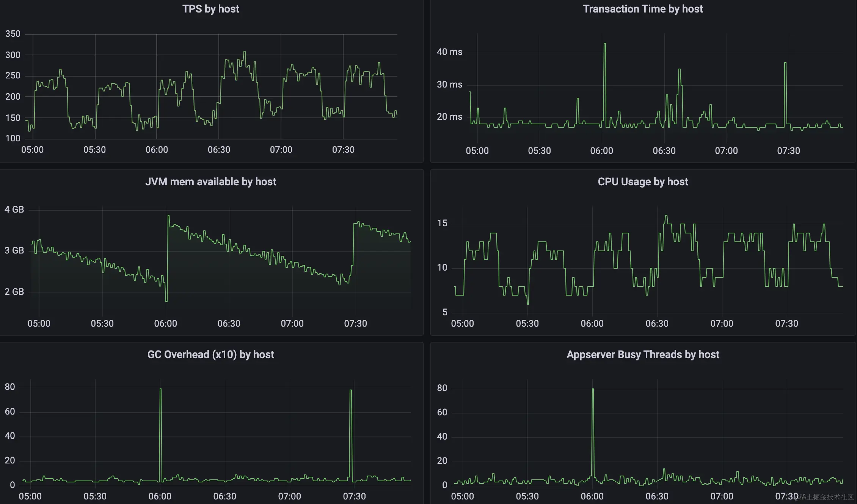This screenshot has height=504, width=857.
Task: Select the GC Overhead spike near 06:00
Action: (161, 390)
